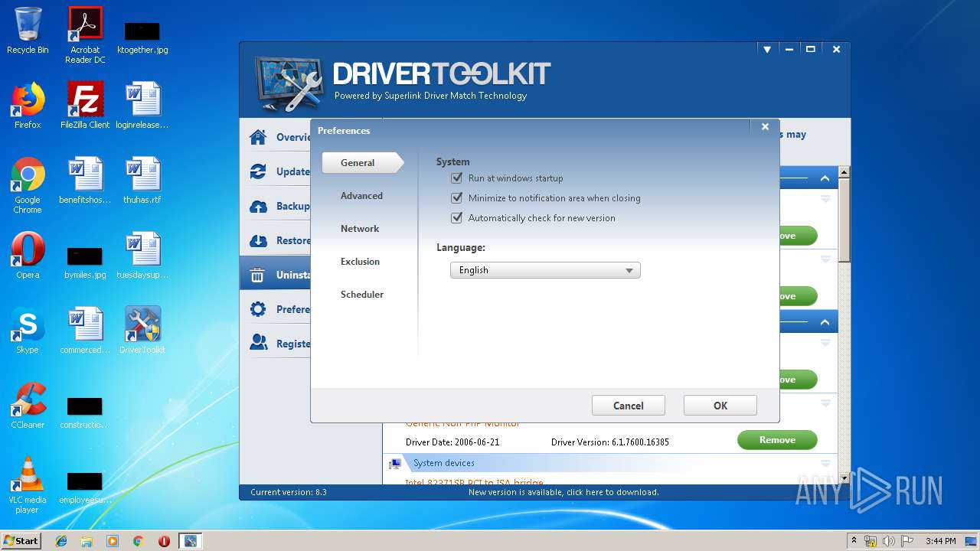Switch to the General preferences tab

(x=362, y=163)
